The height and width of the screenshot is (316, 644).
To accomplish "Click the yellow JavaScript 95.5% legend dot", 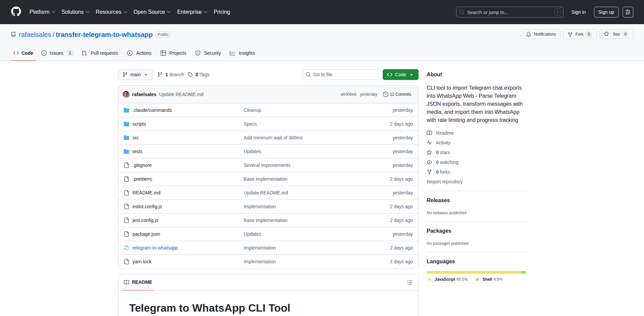I will 429,279.
